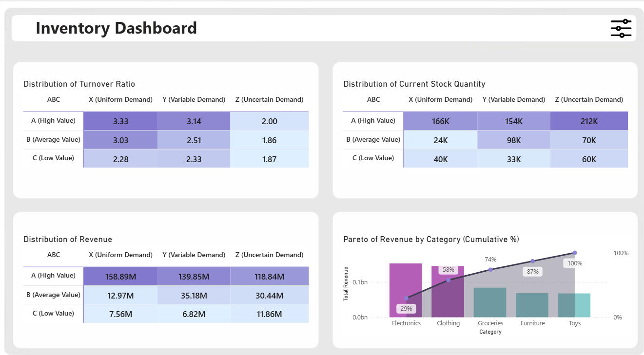Click Z (Uncertain Demand) header in Stock table
This screenshot has height=355, width=644.
click(589, 99)
